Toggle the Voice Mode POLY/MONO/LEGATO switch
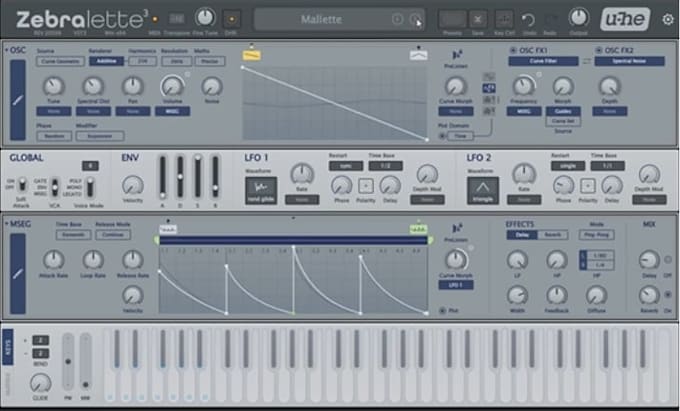680x411 pixels. click(x=90, y=187)
